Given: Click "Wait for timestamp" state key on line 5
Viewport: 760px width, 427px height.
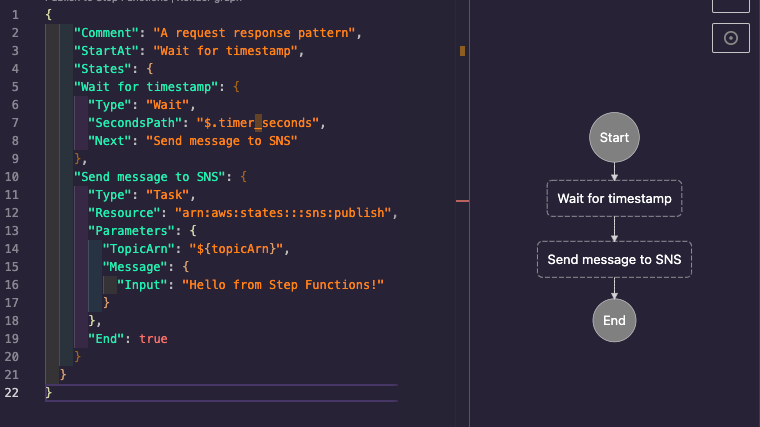Looking at the screenshot, I should (146, 87).
